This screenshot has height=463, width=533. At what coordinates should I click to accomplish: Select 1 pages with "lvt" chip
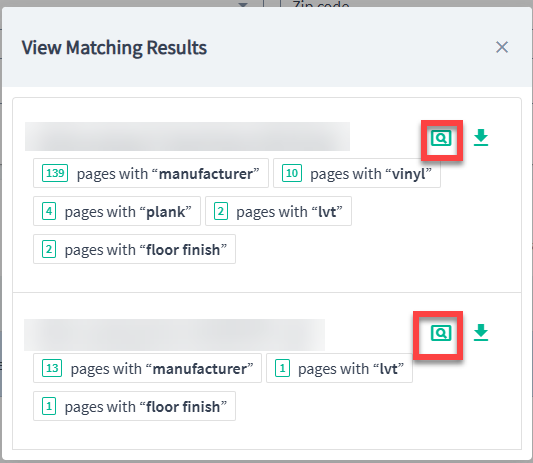click(340, 368)
